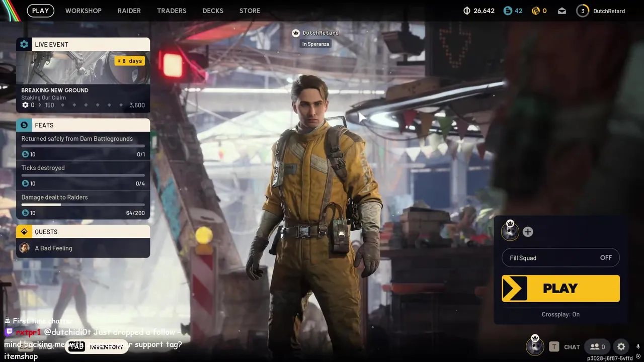The width and height of the screenshot is (644, 362).
Task: Add a squad member with plus icon
Action: coord(528,232)
